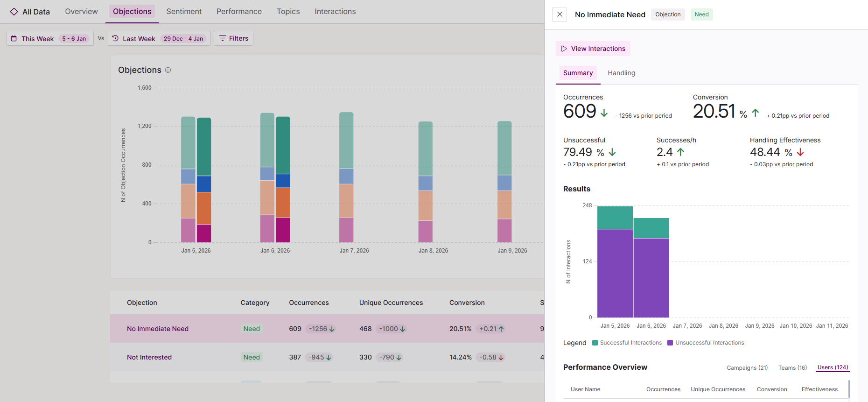Open the This Week date range picker

click(x=50, y=38)
